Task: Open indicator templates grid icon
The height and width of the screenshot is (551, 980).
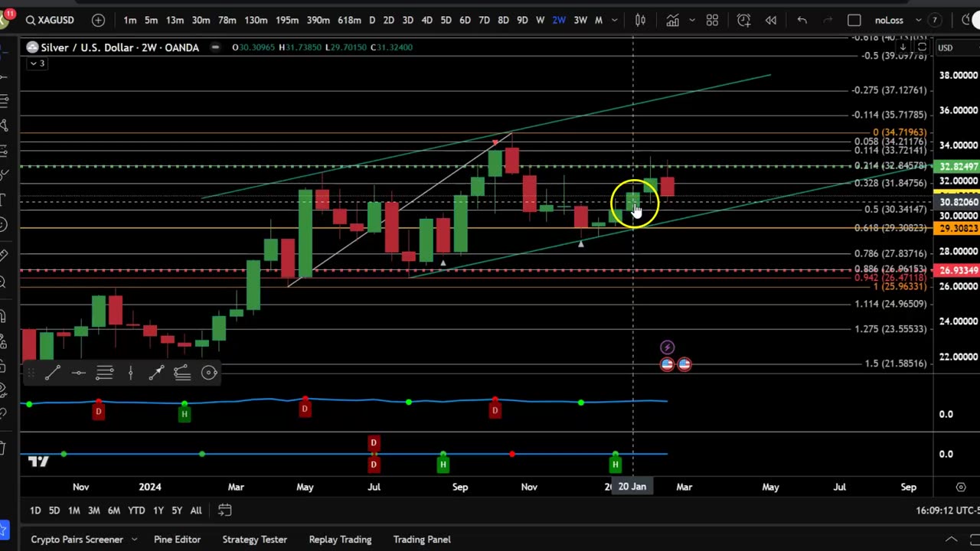Action: tap(712, 20)
